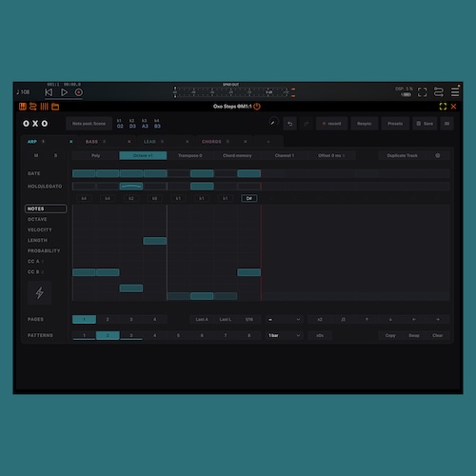Click the round pencil edit icon
The width and height of the screenshot is (476, 476).
[x=273, y=122]
